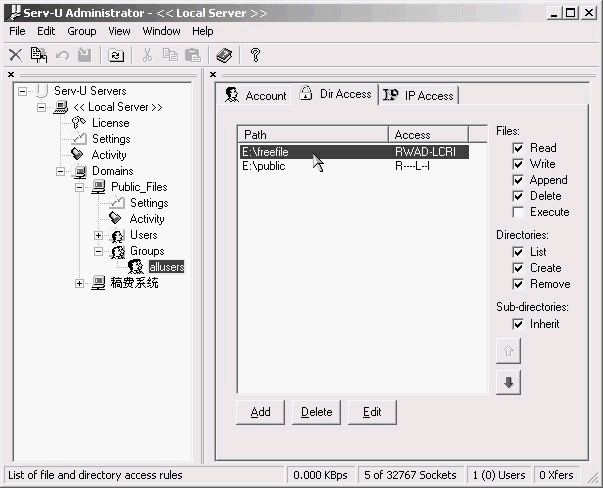Click the Users face icon

pos(117,235)
